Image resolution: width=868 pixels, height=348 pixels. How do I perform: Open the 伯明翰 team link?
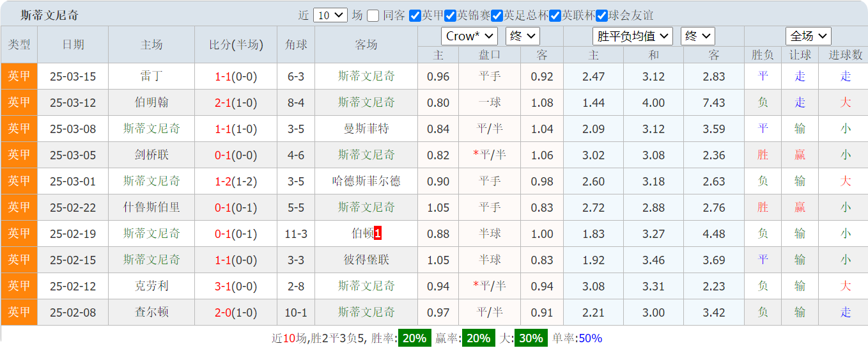151,103
